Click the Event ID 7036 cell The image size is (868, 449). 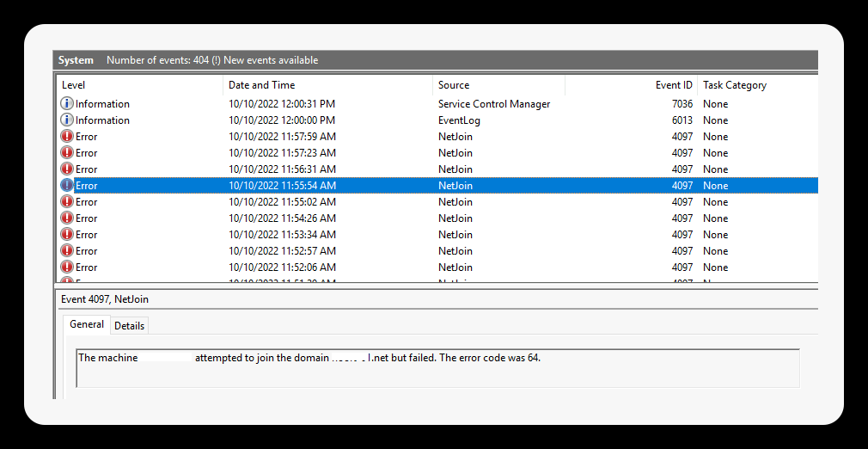[x=682, y=104]
